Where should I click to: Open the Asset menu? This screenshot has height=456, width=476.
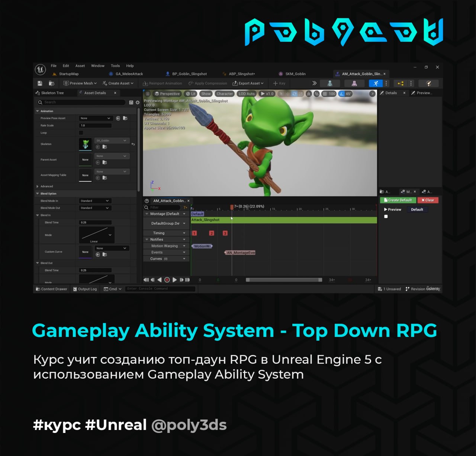80,66
